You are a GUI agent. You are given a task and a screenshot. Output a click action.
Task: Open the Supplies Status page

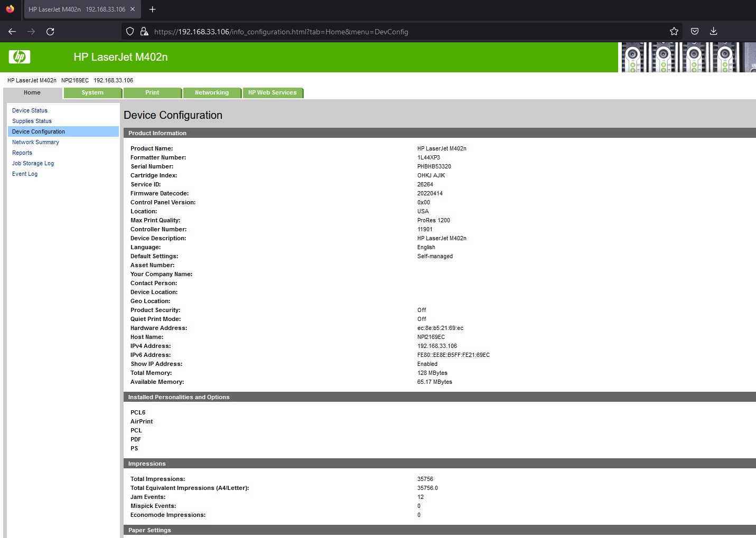click(x=32, y=121)
